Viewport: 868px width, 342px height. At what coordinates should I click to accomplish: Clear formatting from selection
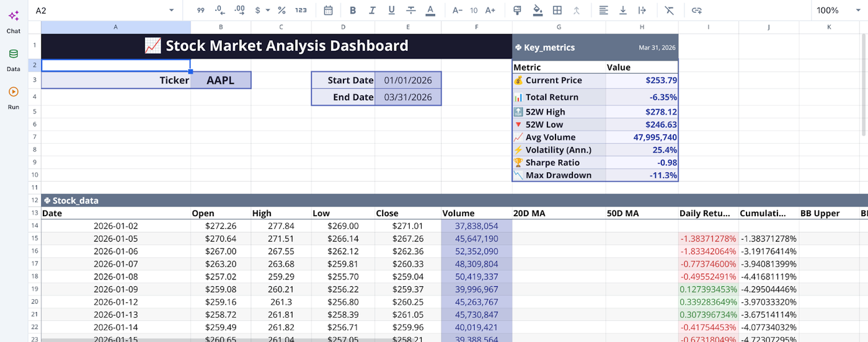point(669,10)
